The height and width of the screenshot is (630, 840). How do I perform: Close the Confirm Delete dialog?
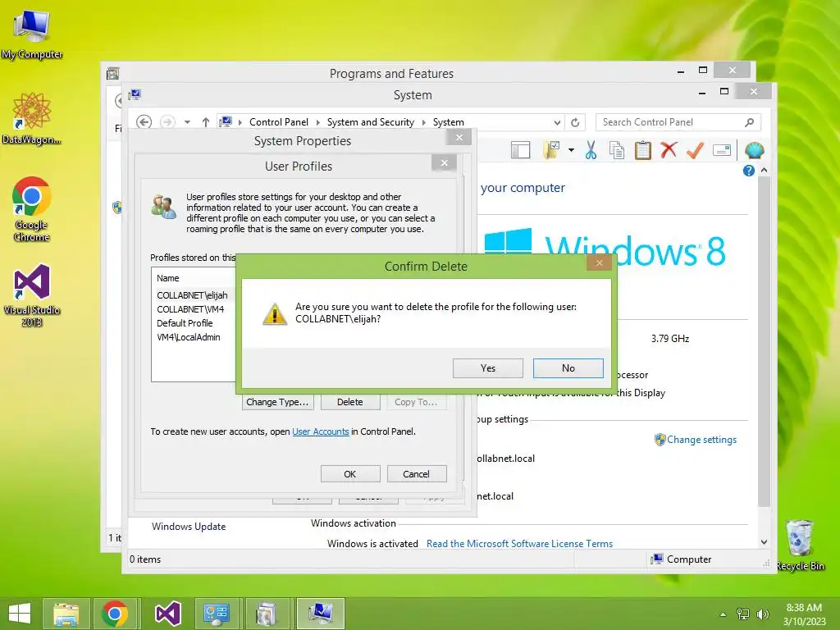600,262
